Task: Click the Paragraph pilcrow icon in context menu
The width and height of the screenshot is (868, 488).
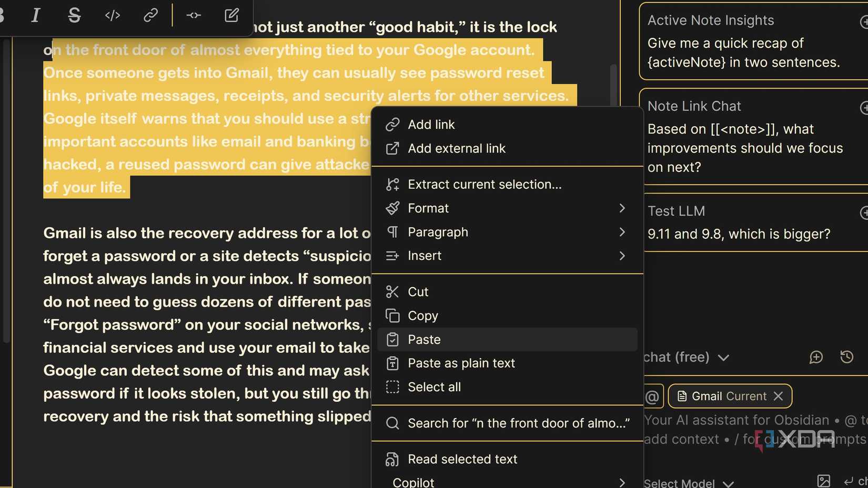Action: coord(392,232)
